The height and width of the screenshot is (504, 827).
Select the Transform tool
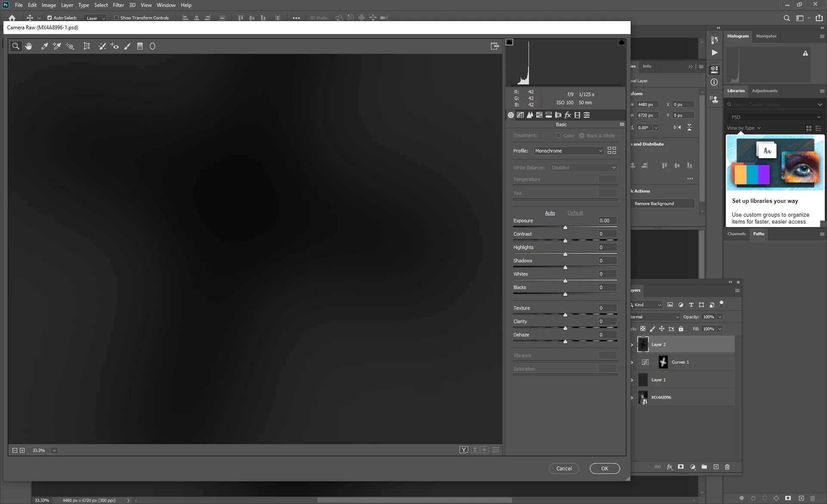coord(87,46)
